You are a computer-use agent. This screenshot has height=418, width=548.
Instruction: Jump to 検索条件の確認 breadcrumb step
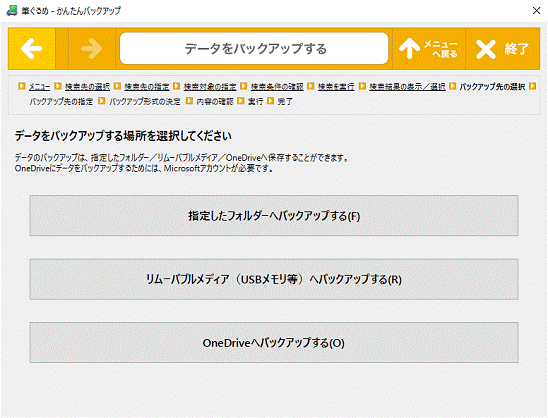click(x=277, y=86)
